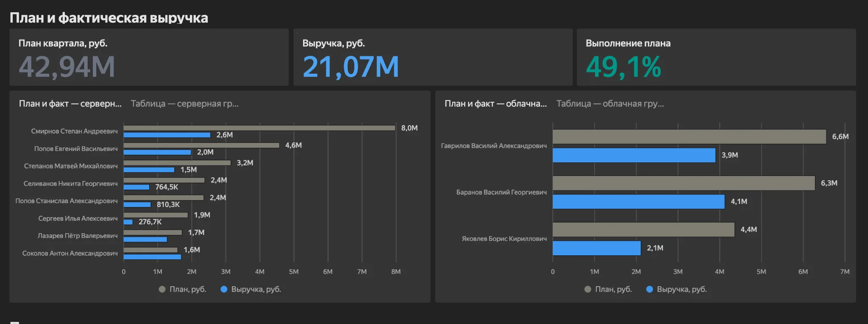Open the «Таблица — серверная гр...» tab
Screen dimensions: 868x324
pyautogui.click(x=185, y=103)
